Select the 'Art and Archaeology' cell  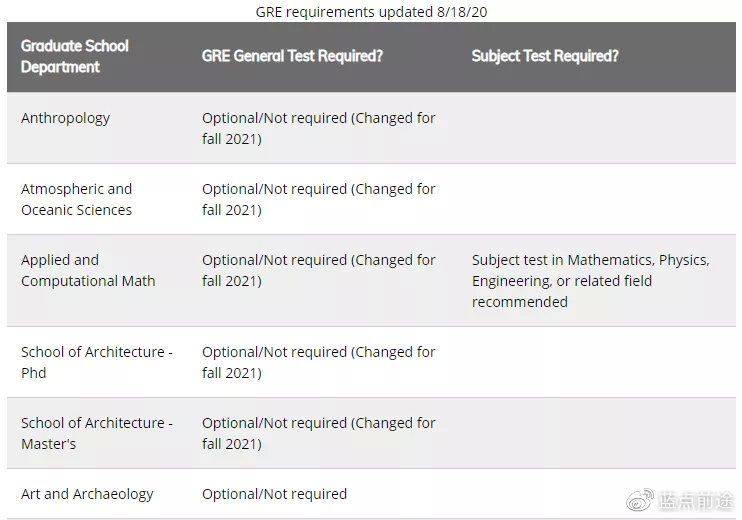pos(87,494)
